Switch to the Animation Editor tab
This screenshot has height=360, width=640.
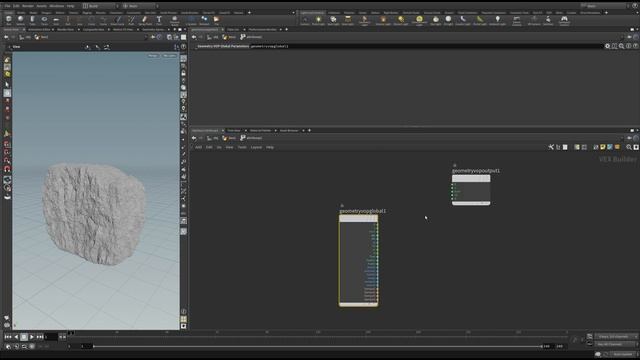point(39,29)
